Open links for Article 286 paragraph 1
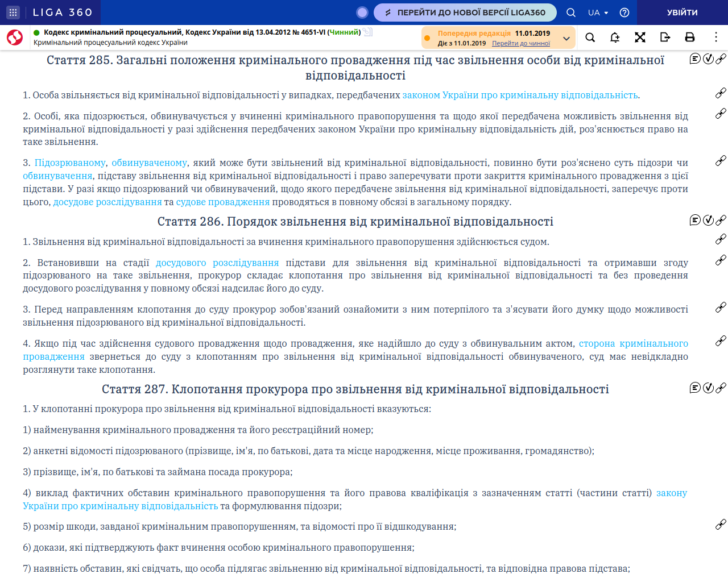Viewport: 728px width, 582px height. tap(721, 239)
